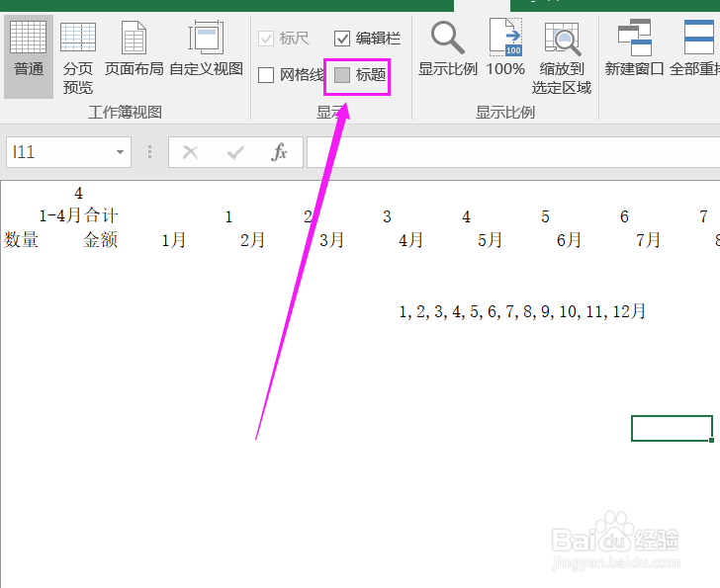Open Insert Function (fx) dialog
Viewport: 720px width, 588px height.
coord(279,152)
